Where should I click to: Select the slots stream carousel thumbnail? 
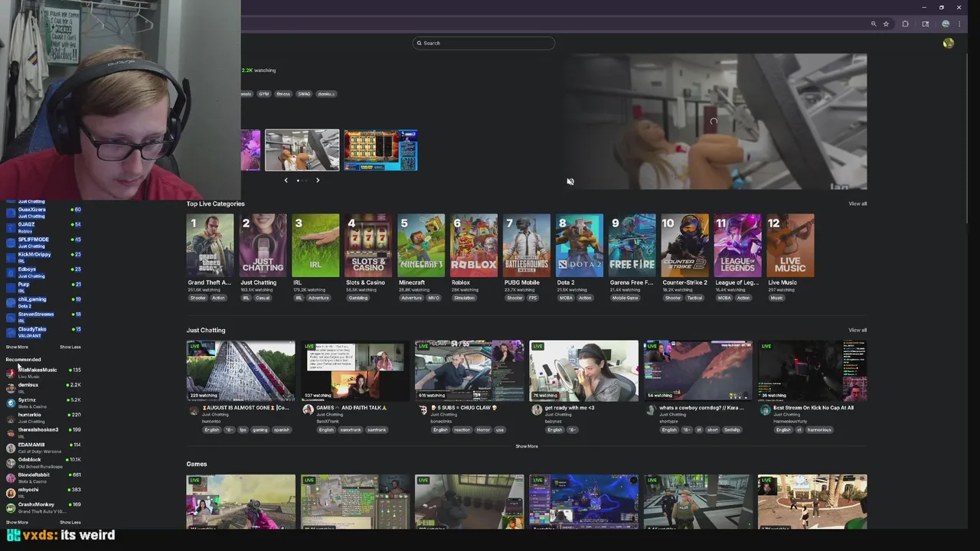[381, 150]
